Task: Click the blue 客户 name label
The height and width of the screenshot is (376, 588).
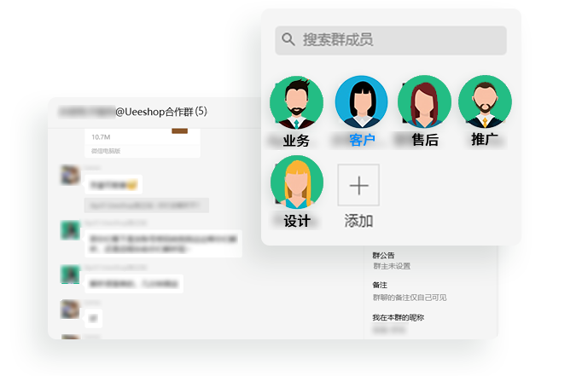Action: click(362, 140)
